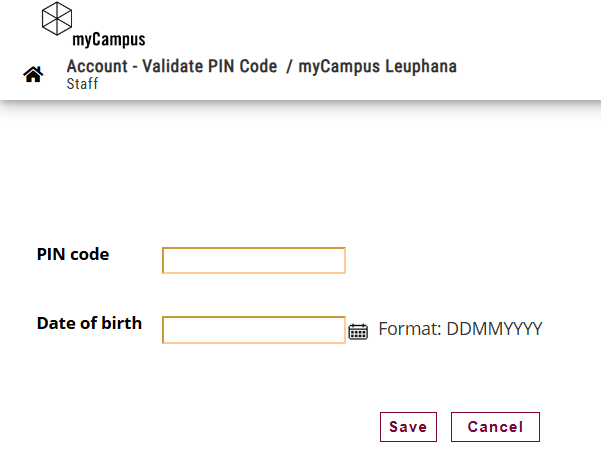The height and width of the screenshot is (462, 601).
Task: Select the Account - Validate PIN Code breadcrumb
Action: point(172,66)
